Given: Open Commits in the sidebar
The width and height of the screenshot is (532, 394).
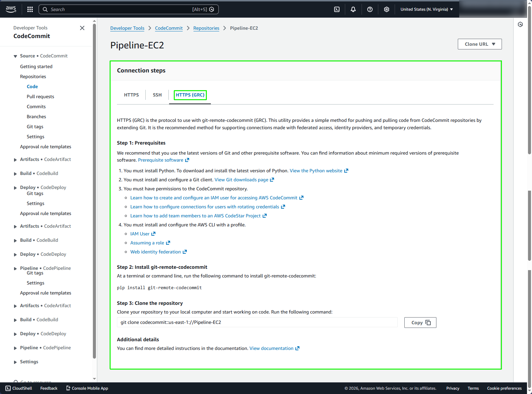Looking at the screenshot, I should tap(36, 107).
